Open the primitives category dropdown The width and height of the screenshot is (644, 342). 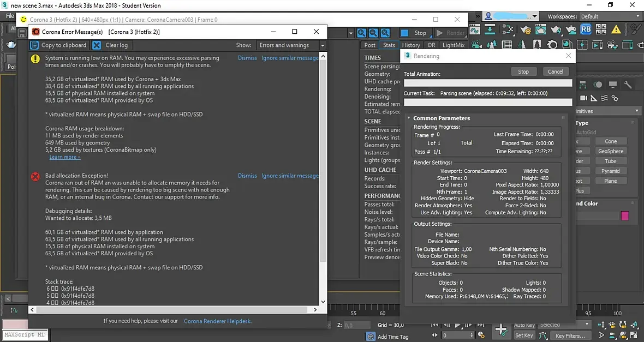(609, 111)
